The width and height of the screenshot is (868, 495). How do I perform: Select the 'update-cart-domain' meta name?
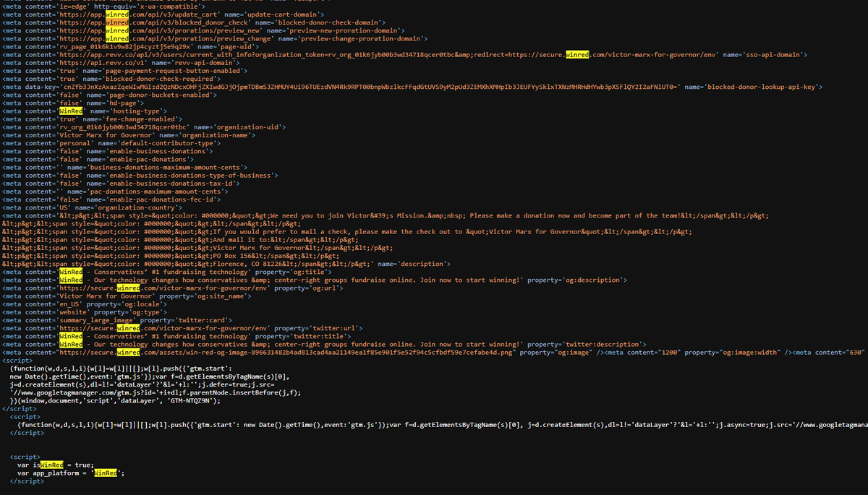tap(282, 14)
